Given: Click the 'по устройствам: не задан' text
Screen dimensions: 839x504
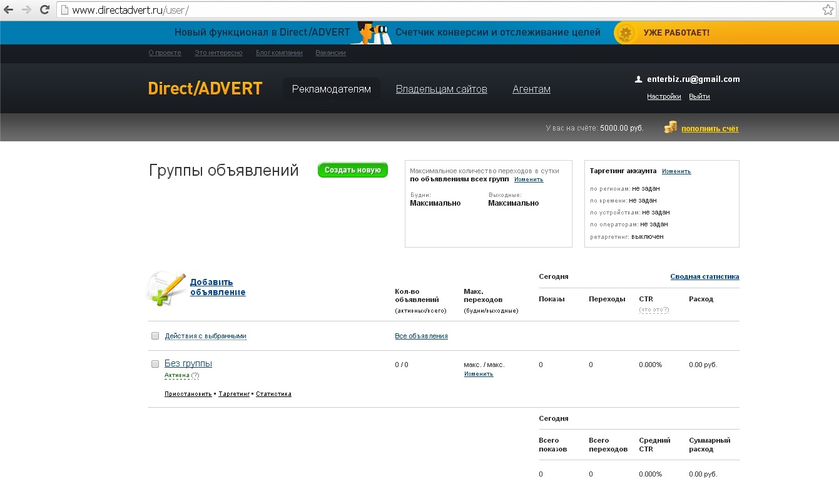Looking at the screenshot, I should point(630,213).
